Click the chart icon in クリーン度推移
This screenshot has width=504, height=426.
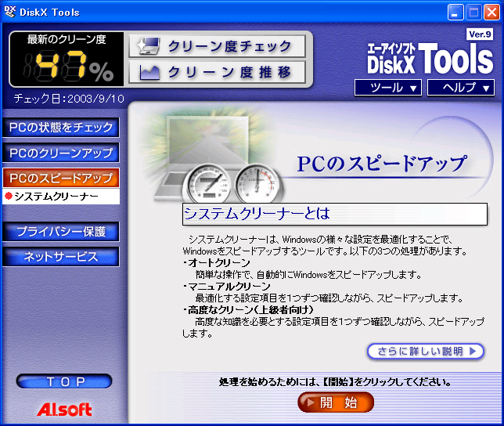pyautogui.click(x=149, y=72)
